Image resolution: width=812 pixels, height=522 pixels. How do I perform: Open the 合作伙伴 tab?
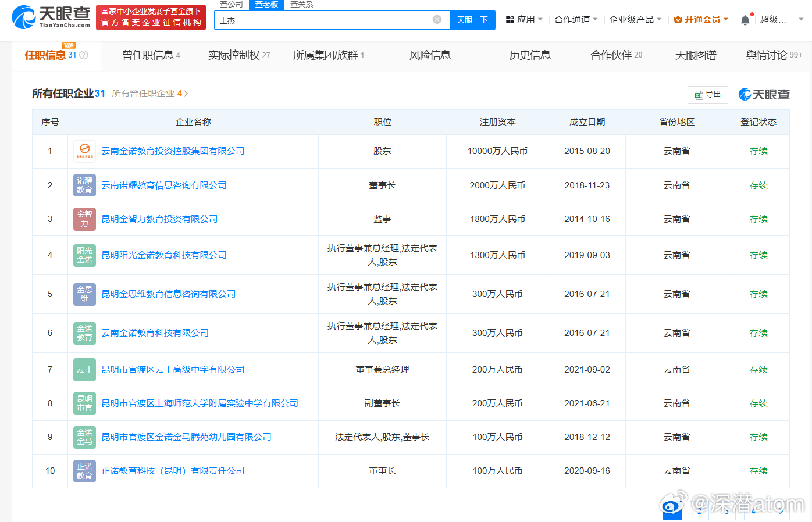point(617,55)
